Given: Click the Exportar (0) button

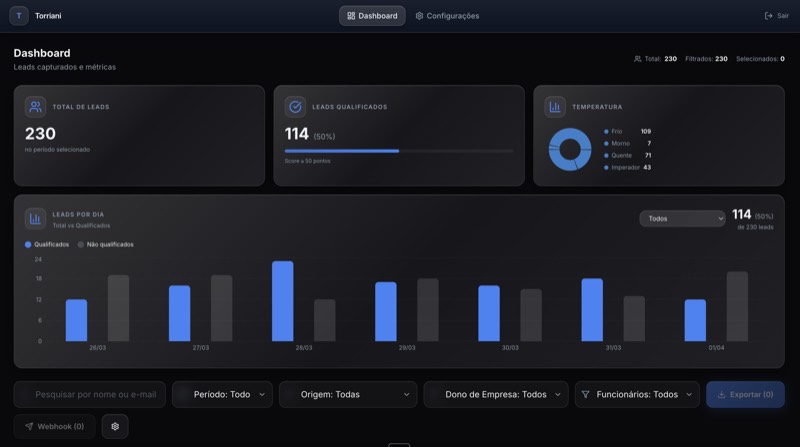Looking at the screenshot, I should tap(745, 394).
